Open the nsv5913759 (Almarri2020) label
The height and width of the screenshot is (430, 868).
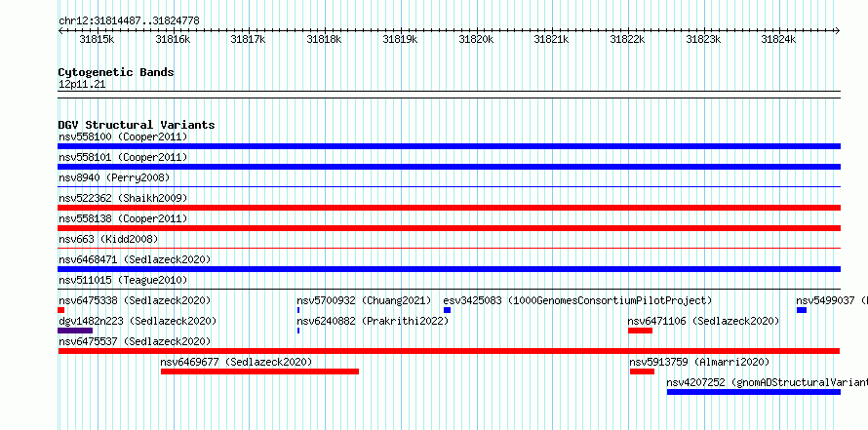[x=699, y=362]
